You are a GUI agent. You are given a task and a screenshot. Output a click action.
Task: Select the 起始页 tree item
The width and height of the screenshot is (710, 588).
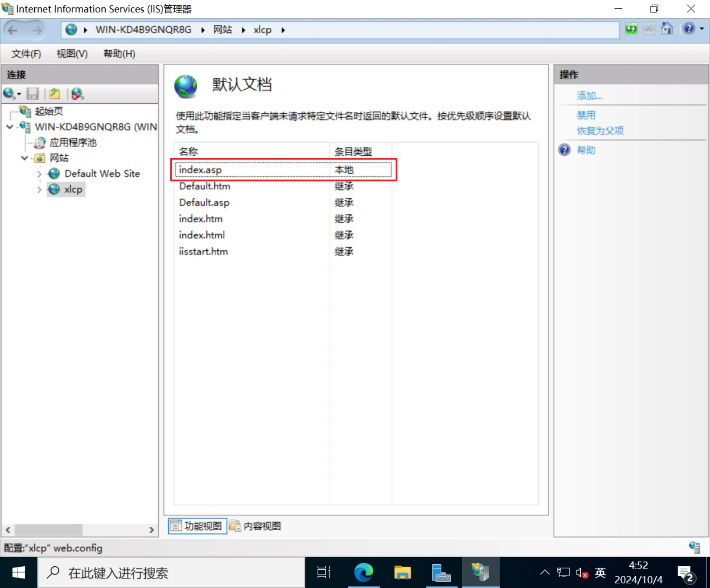[49, 111]
